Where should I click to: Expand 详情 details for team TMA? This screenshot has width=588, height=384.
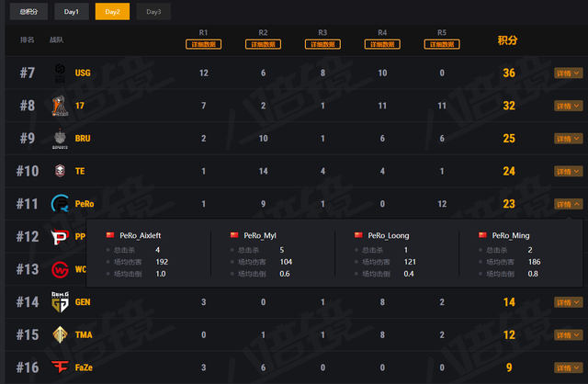567,334
